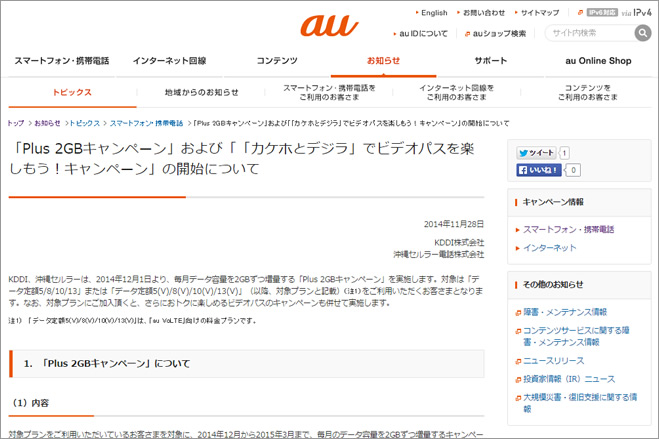This screenshot has height=439, width=659.
Task: Open the コンテンツ main menu
Action: (277, 61)
